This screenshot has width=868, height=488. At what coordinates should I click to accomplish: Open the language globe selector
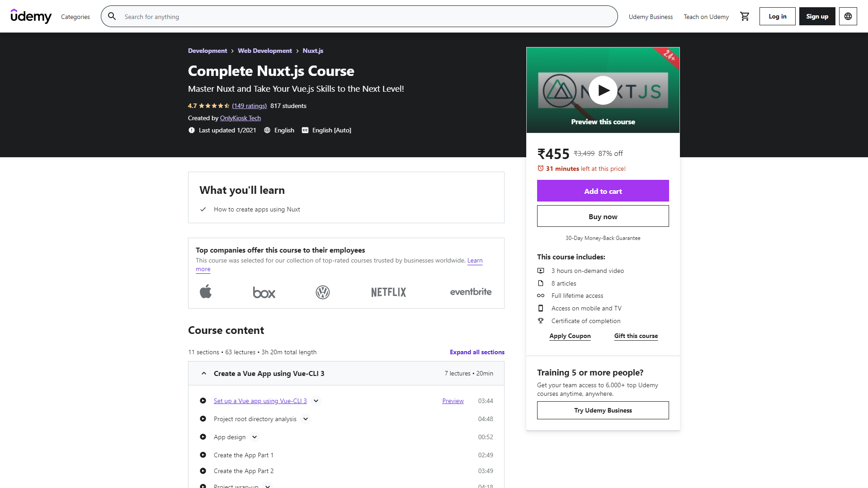coord(848,16)
